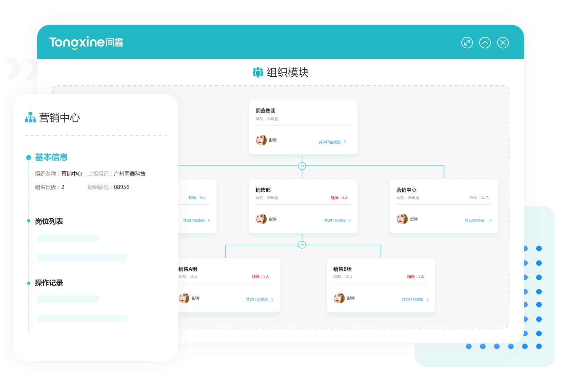Click 广州同鑫科技 parent organization text
The width and height of the screenshot is (561, 392).
[130, 174]
